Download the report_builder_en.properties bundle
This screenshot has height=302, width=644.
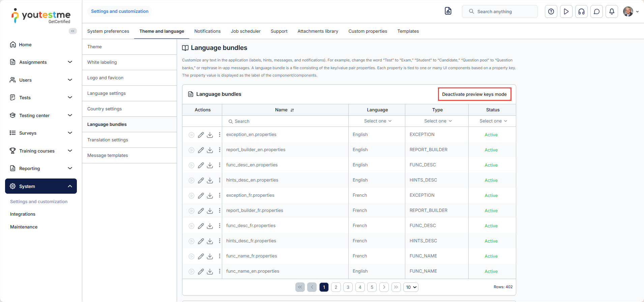click(x=210, y=150)
